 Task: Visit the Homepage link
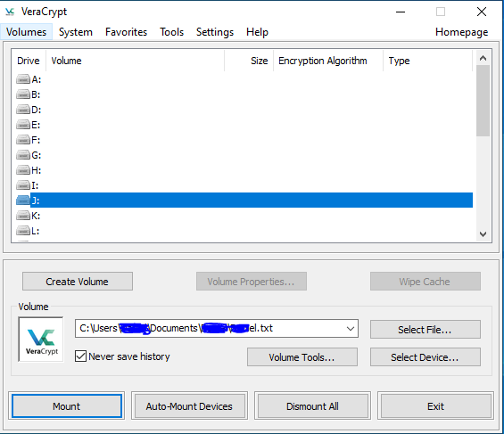(461, 32)
